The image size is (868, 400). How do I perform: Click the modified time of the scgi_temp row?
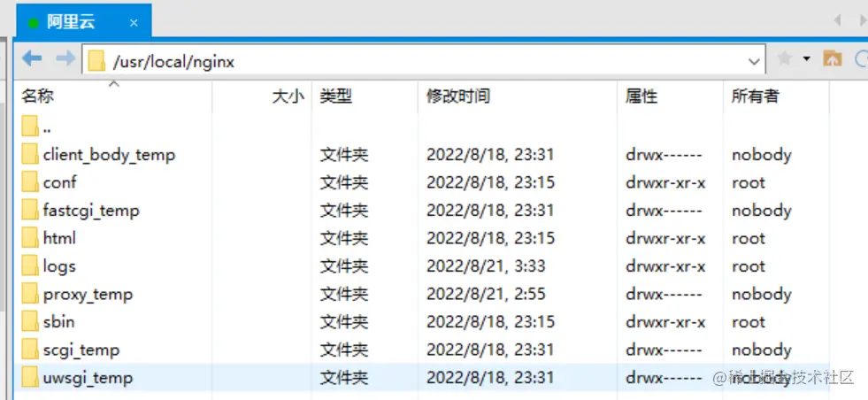tap(490, 350)
